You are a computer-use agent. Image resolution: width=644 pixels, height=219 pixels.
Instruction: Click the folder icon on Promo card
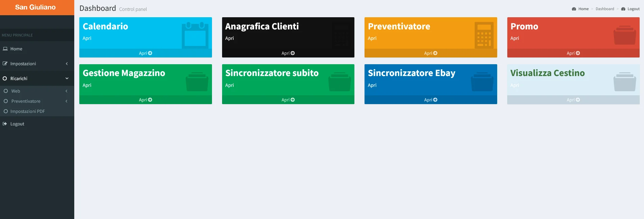pos(625,35)
